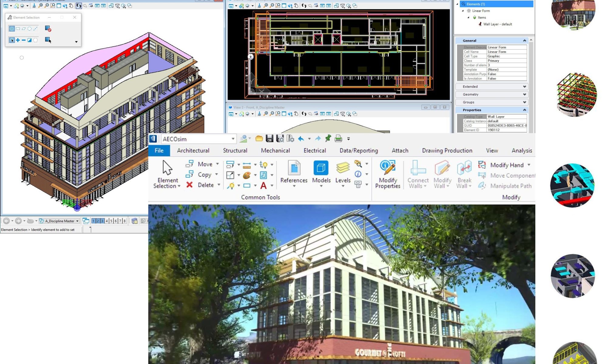Click the red Delete X icon
This screenshot has height=364, width=607.
click(x=189, y=185)
